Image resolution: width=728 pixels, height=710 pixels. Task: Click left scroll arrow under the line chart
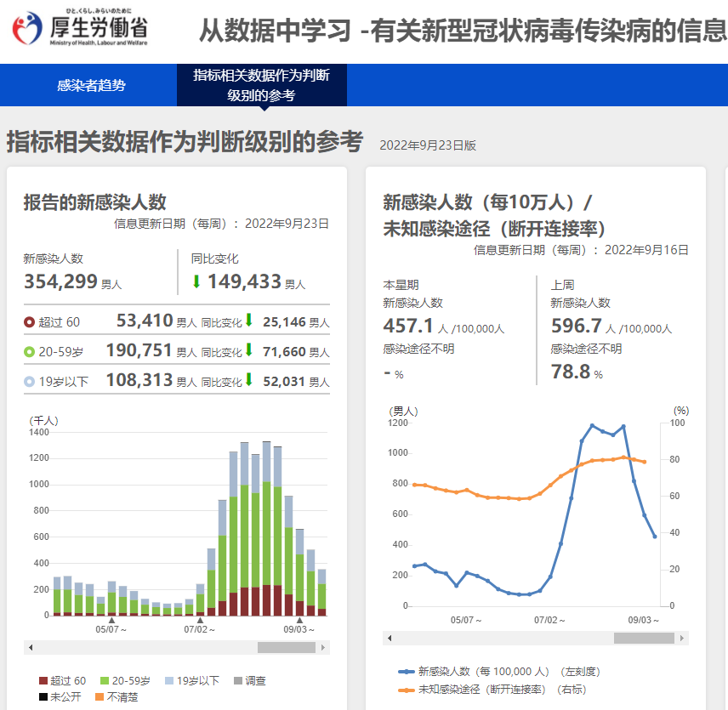[390, 638]
